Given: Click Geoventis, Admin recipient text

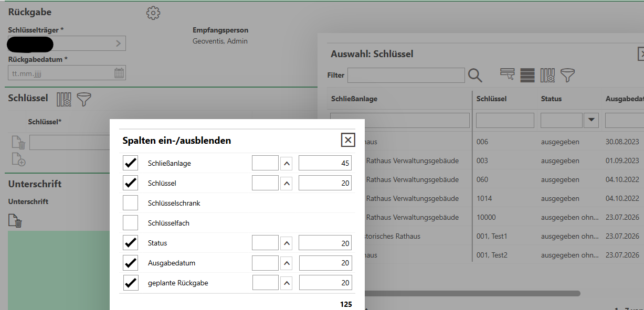Looking at the screenshot, I should 220,41.
